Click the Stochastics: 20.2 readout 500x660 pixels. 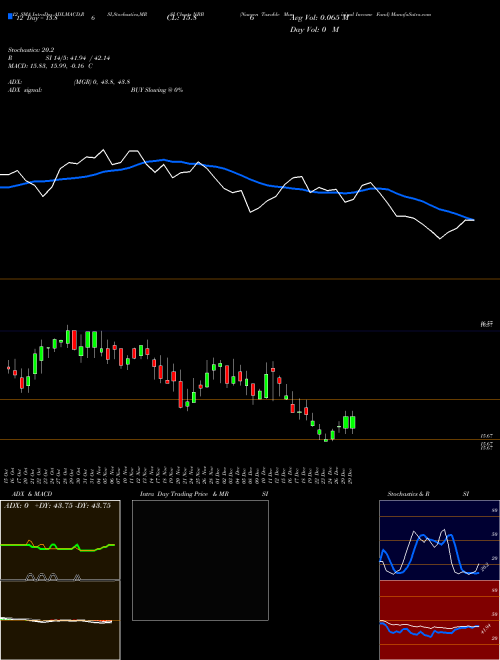pyautogui.click(x=31, y=50)
